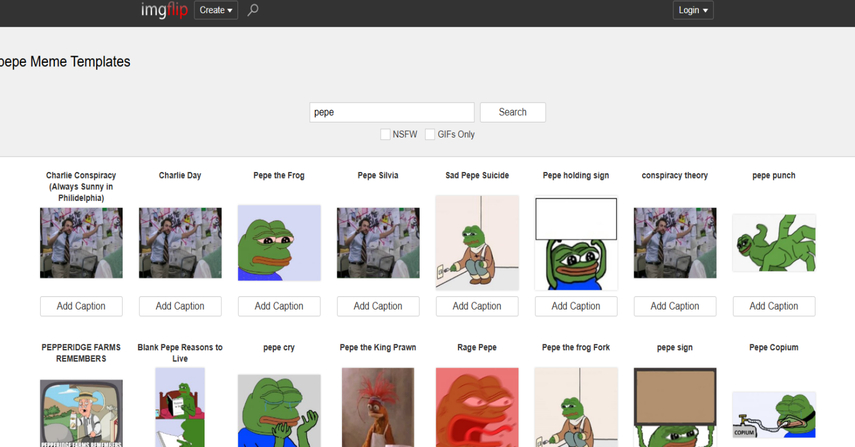
Task: Select the Pepe Copium template image
Action: (x=774, y=415)
